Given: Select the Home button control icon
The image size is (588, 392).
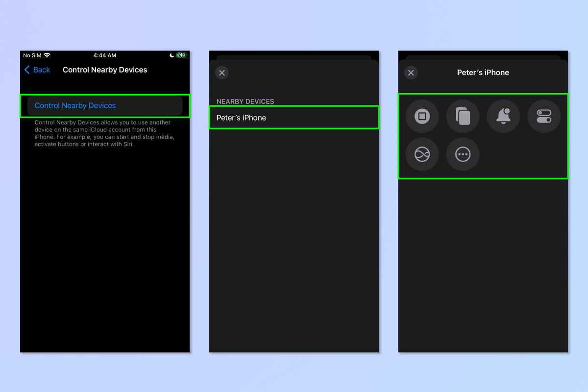Looking at the screenshot, I should tap(422, 116).
